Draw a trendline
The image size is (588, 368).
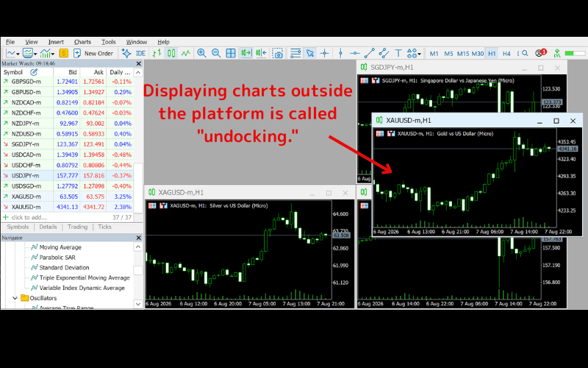tap(370, 53)
